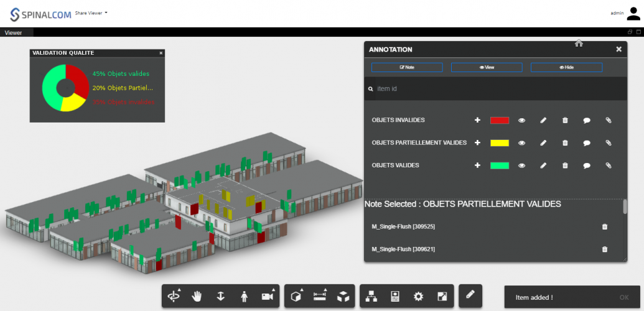The width and height of the screenshot is (644, 311).
Task: Close the Validation Qualite panel
Action: tap(161, 53)
